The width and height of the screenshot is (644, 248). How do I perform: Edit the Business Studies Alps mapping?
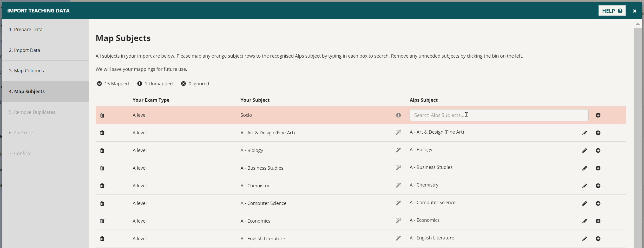click(584, 168)
